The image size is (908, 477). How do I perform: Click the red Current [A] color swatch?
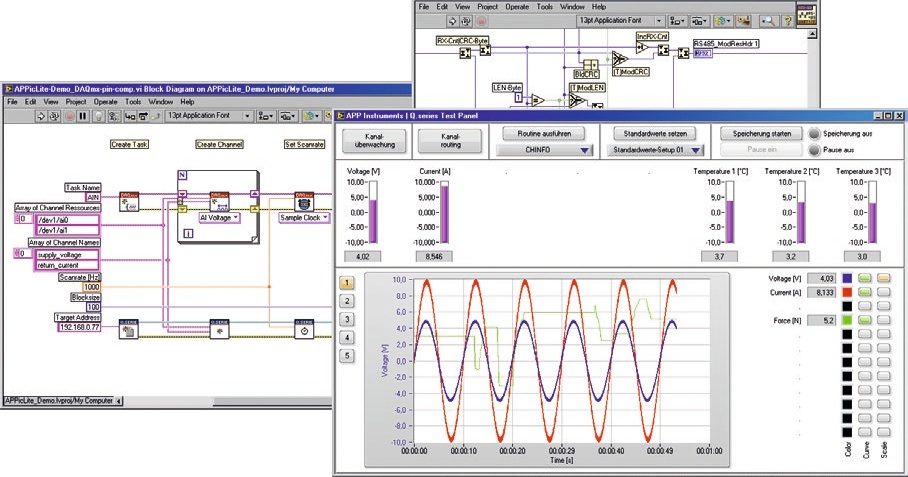[x=847, y=292]
